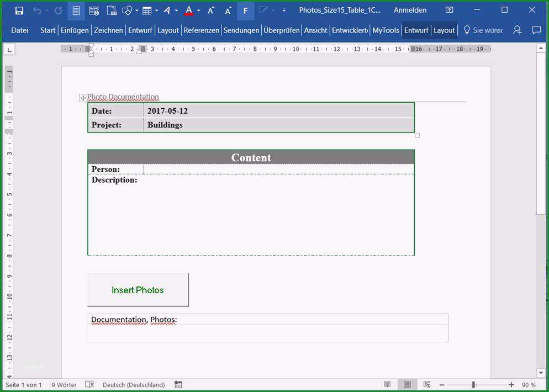Open the font color dropdown arrow
This screenshot has width=549, height=392.
[198, 10]
